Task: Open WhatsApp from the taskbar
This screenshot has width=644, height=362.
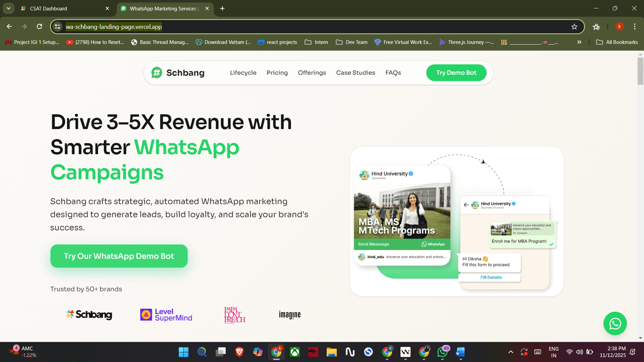Action: [442, 352]
